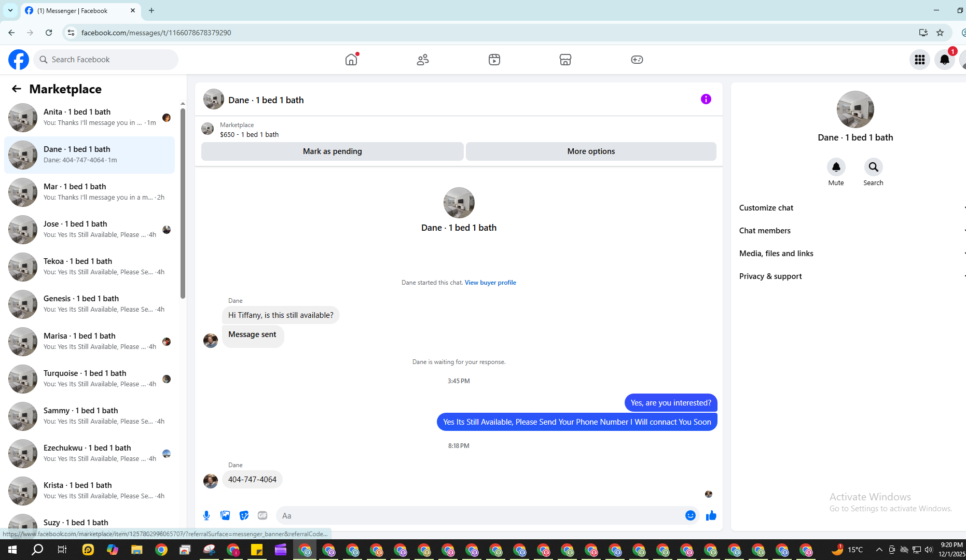View site information icon in address bar

click(x=71, y=33)
